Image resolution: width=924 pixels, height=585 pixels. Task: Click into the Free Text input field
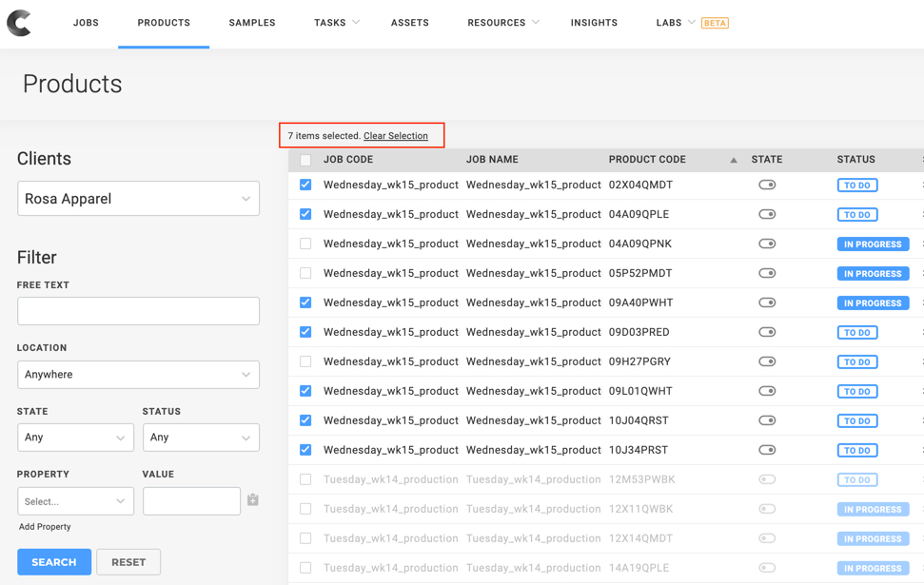tap(138, 311)
